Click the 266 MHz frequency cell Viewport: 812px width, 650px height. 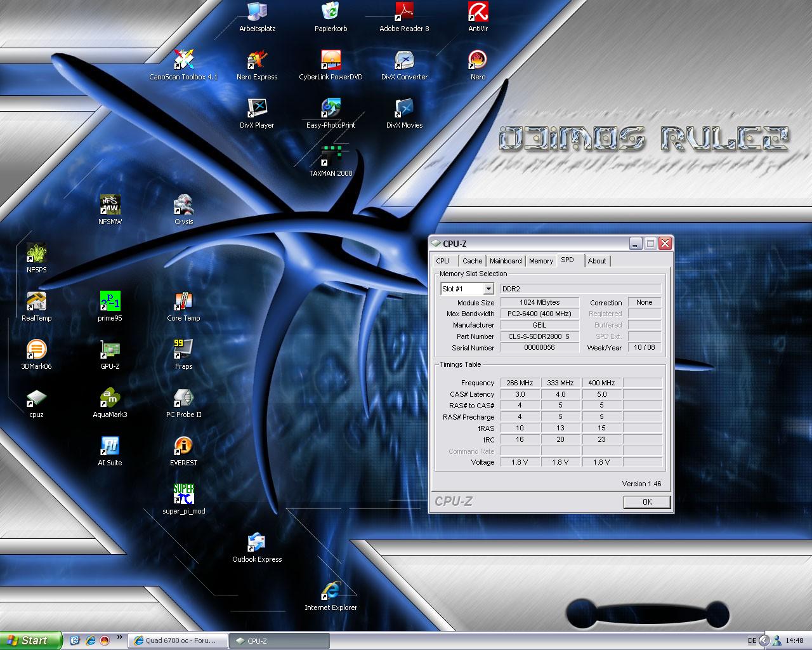coord(520,383)
